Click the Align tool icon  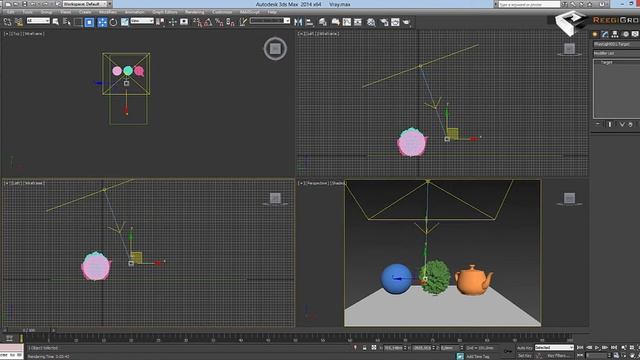310,22
